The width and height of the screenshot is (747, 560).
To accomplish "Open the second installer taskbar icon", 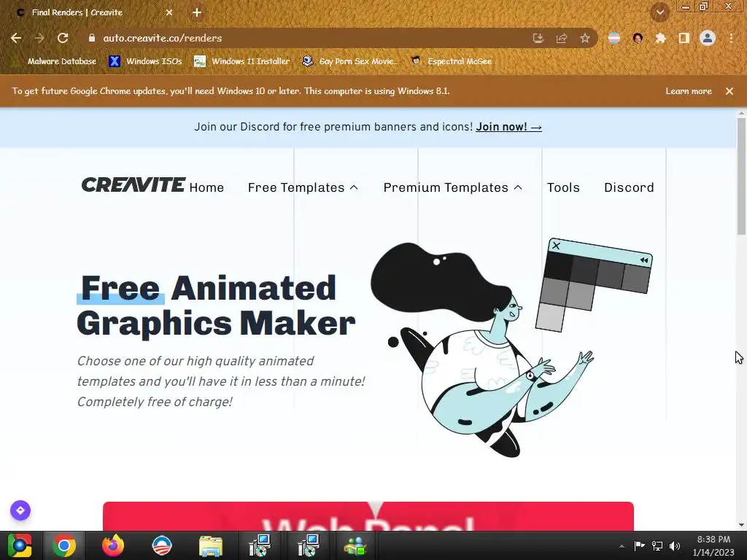I will tap(308, 545).
